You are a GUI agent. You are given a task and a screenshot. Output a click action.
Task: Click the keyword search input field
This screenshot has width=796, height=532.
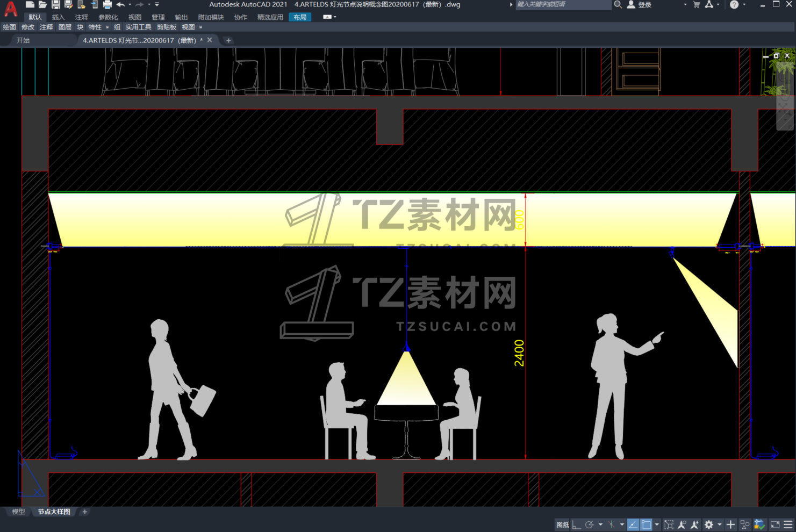[x=563, y=4]
